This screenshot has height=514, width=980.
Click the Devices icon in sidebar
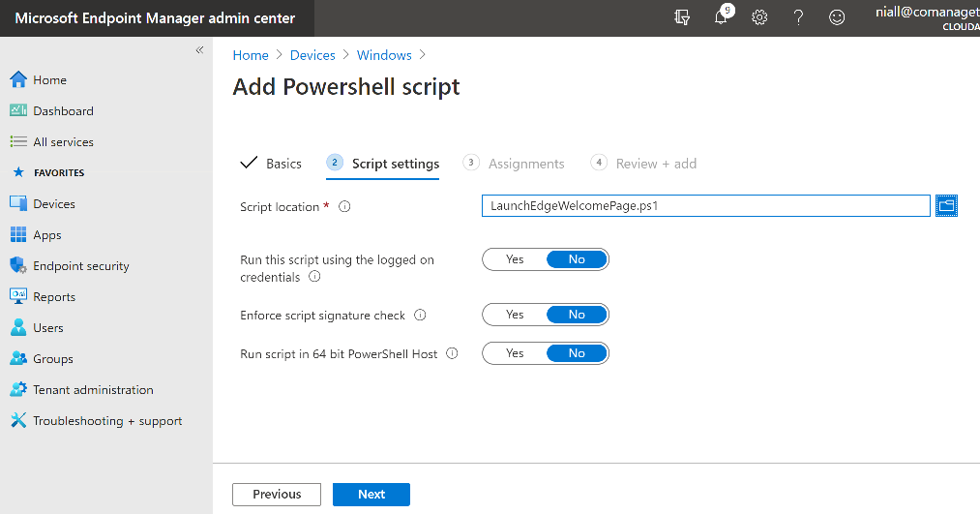click(x=18, y=204)
